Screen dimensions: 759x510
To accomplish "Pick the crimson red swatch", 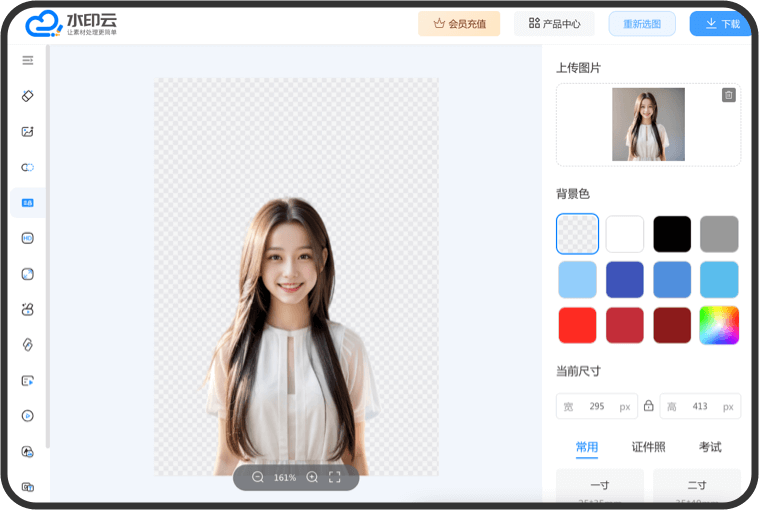I will click(x=625, y=325).
